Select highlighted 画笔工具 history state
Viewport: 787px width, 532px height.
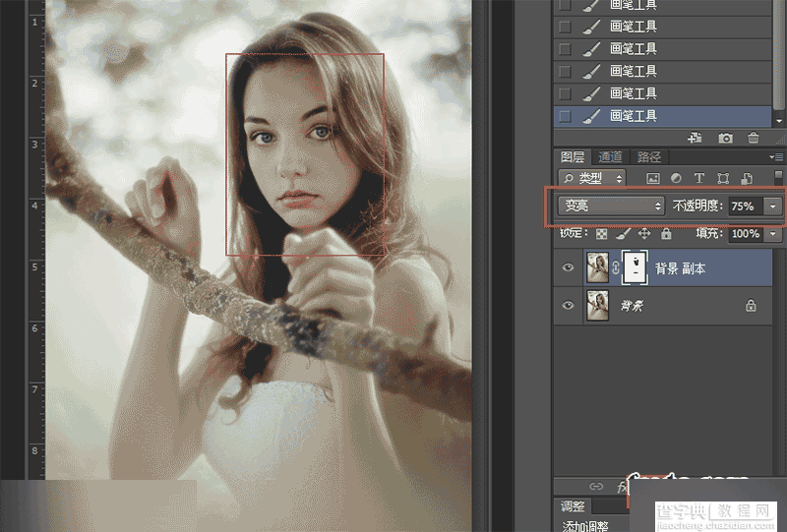click(x=662, y=116)
